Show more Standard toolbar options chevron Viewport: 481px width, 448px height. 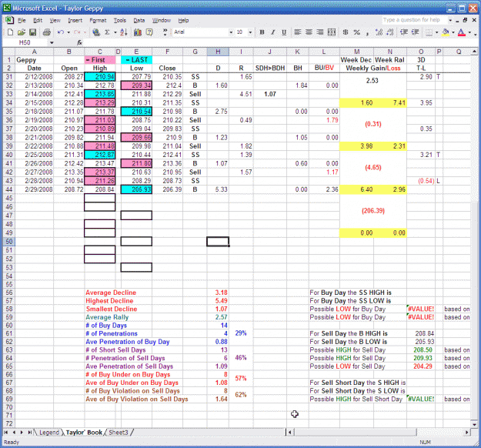point(165,32)
